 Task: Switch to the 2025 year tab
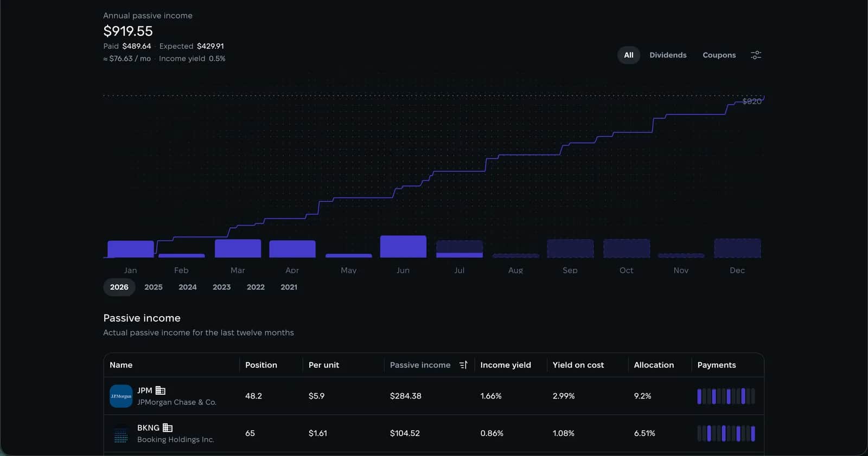(154, 287)
